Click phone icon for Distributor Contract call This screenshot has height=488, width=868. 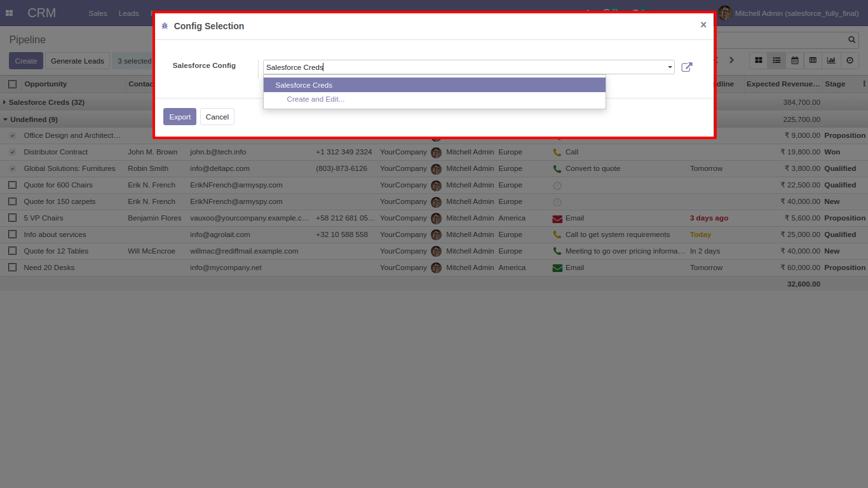(557, 152)
